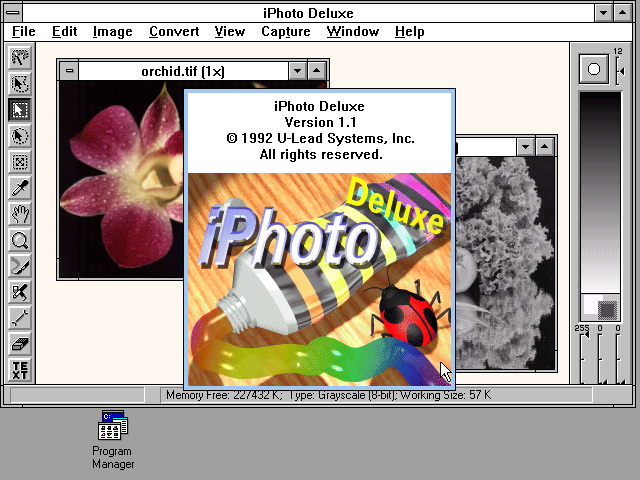
Task: Click the orchid.tif window title bar
Action: tap(183, 71)
